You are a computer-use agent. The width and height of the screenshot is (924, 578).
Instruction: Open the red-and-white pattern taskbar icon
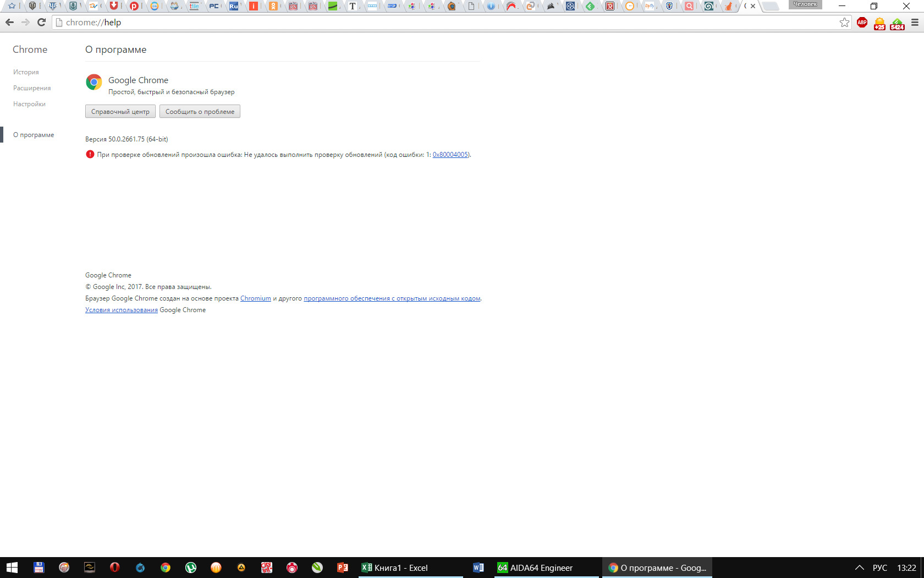[x=266, y=568]
